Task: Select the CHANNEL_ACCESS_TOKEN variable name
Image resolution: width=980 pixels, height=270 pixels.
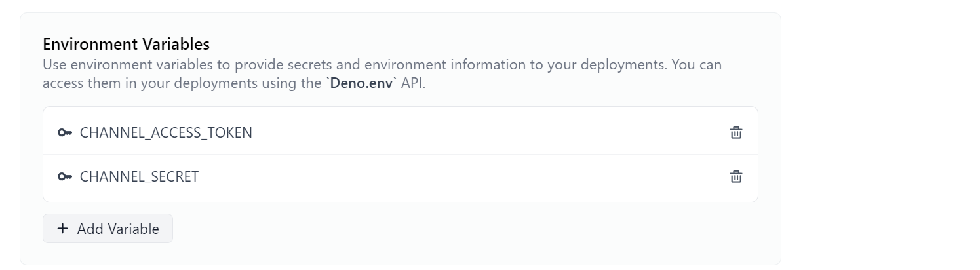Action: pos(166,132)
